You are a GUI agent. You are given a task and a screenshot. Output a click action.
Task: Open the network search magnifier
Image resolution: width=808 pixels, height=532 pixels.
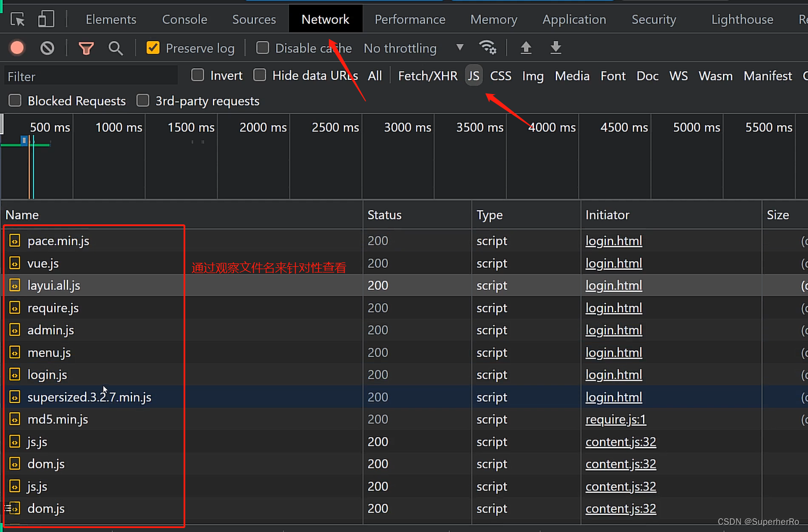pos(116,48)
